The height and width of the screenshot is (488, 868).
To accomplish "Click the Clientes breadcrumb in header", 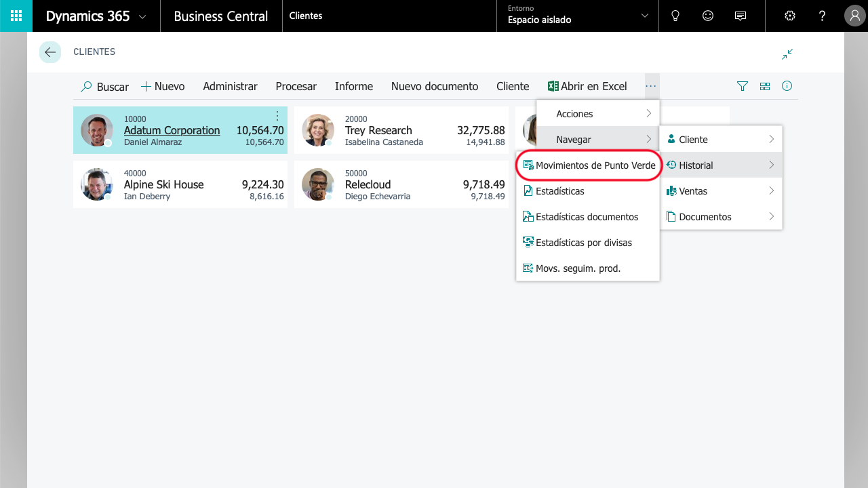I will click(x=306, y=16).
